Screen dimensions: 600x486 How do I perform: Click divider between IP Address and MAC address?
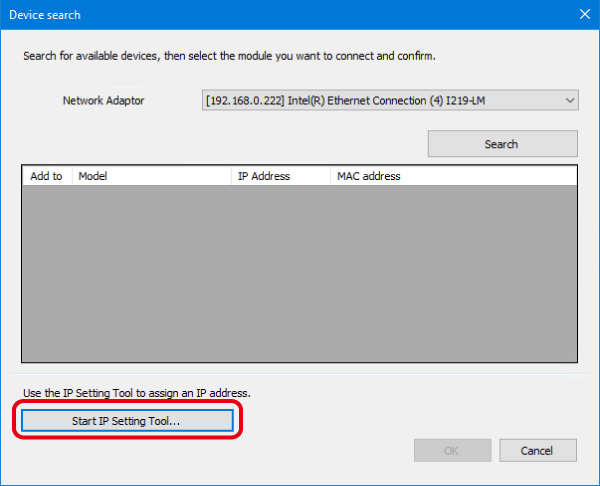(331, 176)
